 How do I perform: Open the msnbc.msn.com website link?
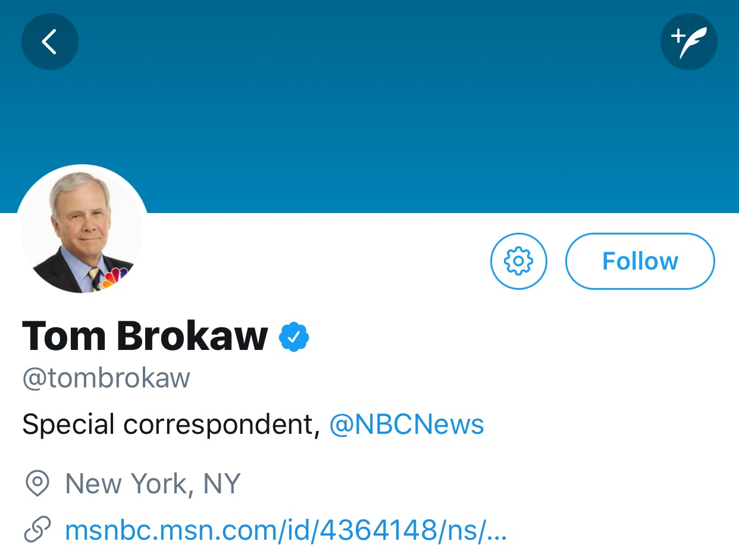286,530
